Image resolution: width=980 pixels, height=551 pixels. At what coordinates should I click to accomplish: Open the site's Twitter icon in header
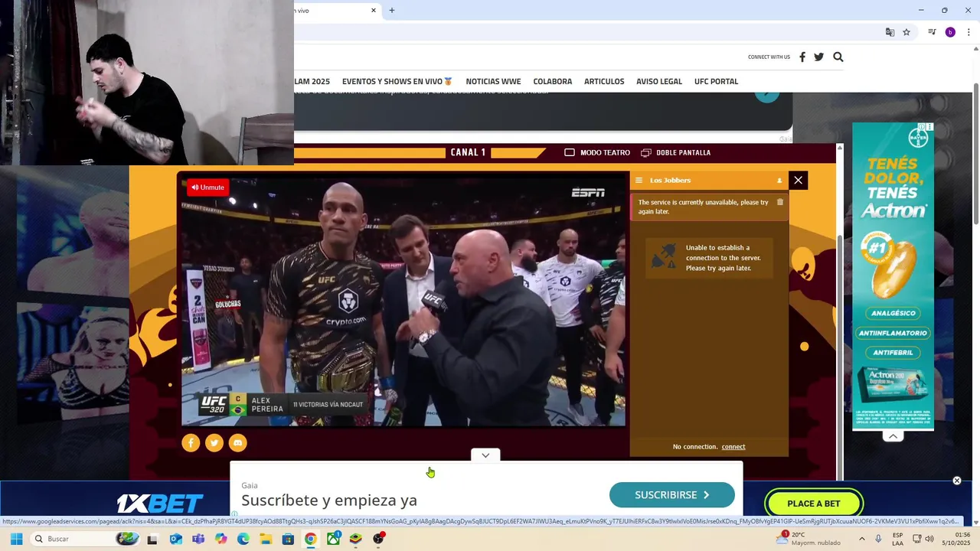(819, 57)
